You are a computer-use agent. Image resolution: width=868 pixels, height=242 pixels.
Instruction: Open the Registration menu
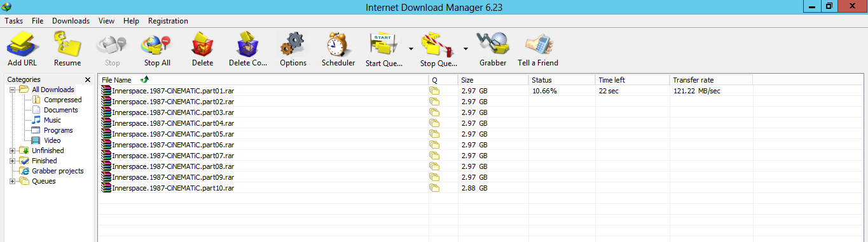click(168, 21)
